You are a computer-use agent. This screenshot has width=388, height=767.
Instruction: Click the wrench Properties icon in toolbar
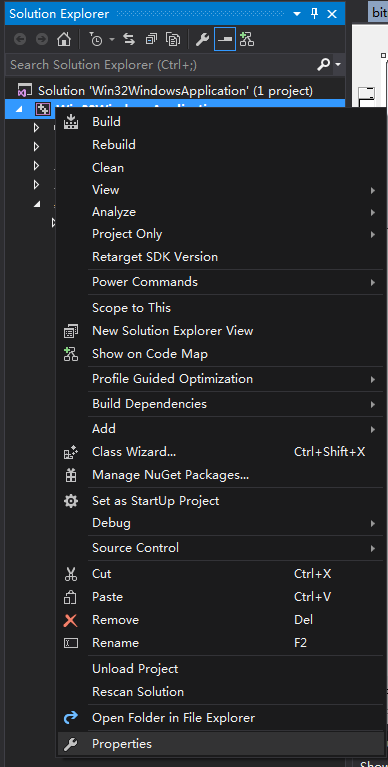202,40
